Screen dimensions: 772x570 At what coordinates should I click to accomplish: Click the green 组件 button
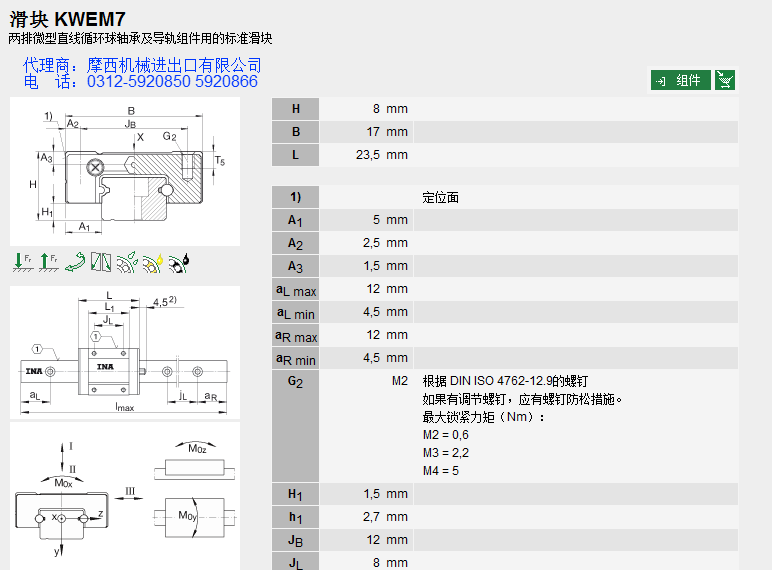pyautogui.click(x=681, y=80)
